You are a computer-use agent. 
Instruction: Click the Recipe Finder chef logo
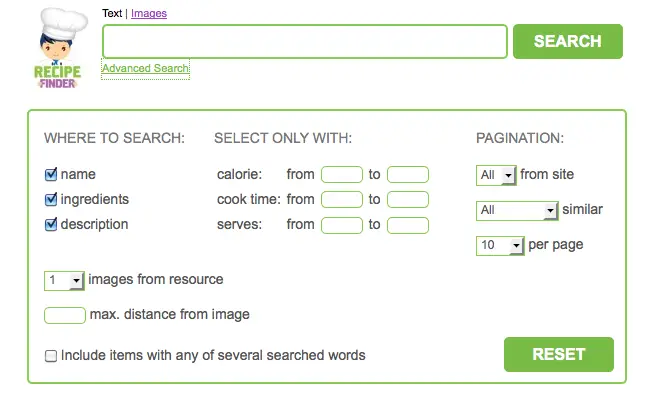[x=58, y=49]
